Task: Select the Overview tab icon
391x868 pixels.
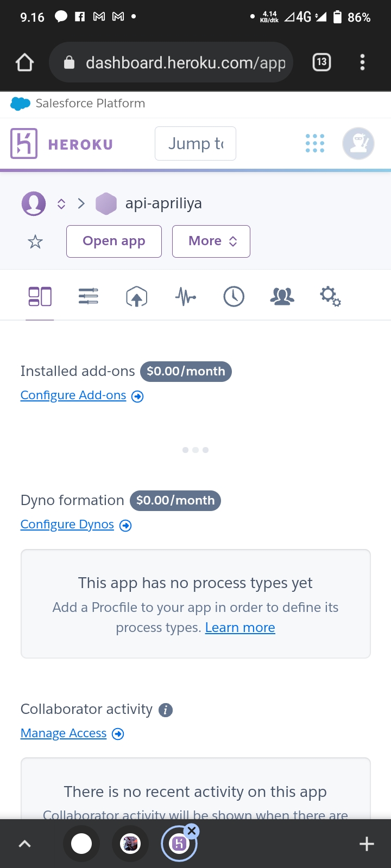Action: tap(40, 297)
